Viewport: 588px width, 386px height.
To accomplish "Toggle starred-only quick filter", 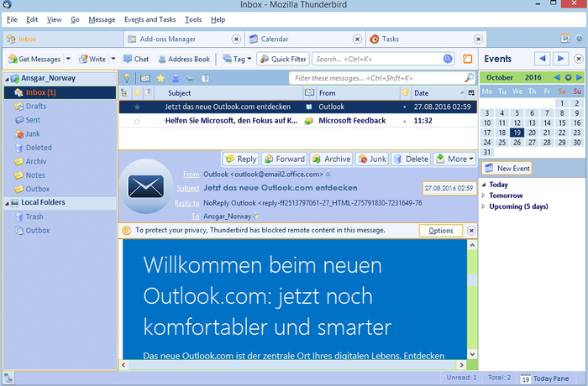I will tap(160, 78).
